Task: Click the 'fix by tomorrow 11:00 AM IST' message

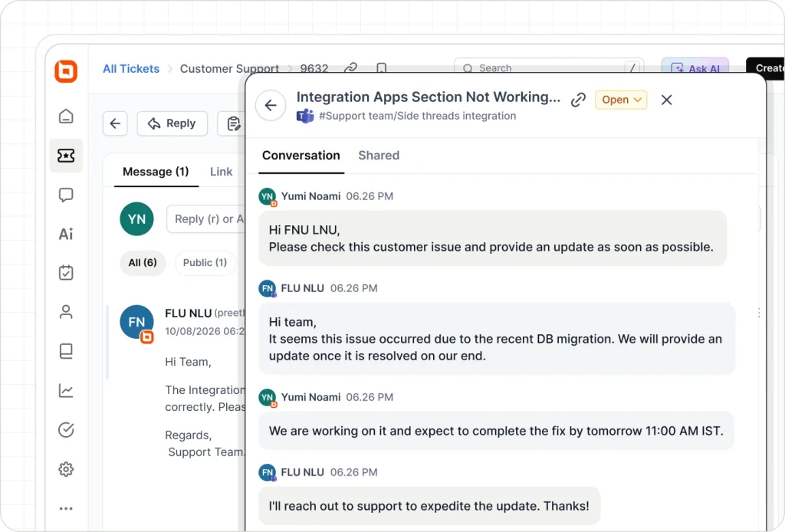Action: pos(496,431)
